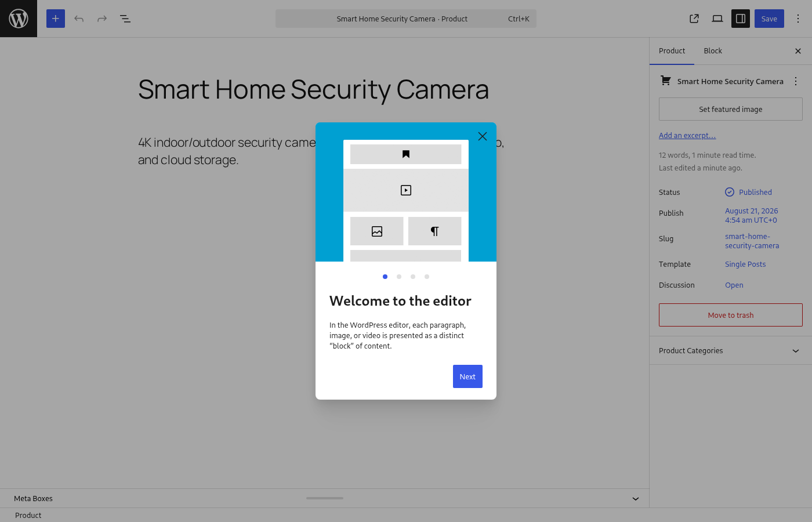Click the shopping cart product icon
The image size is (812, 522).
point(666,81)
